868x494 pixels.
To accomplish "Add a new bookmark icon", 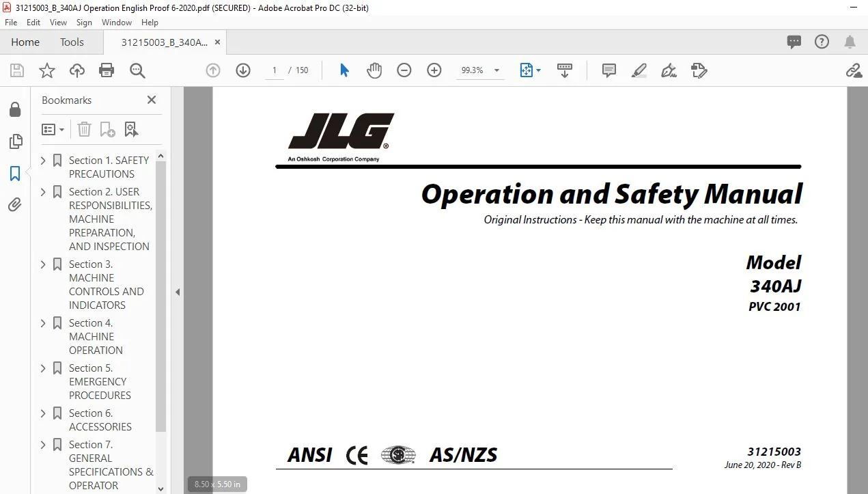I will coord(107,129).
